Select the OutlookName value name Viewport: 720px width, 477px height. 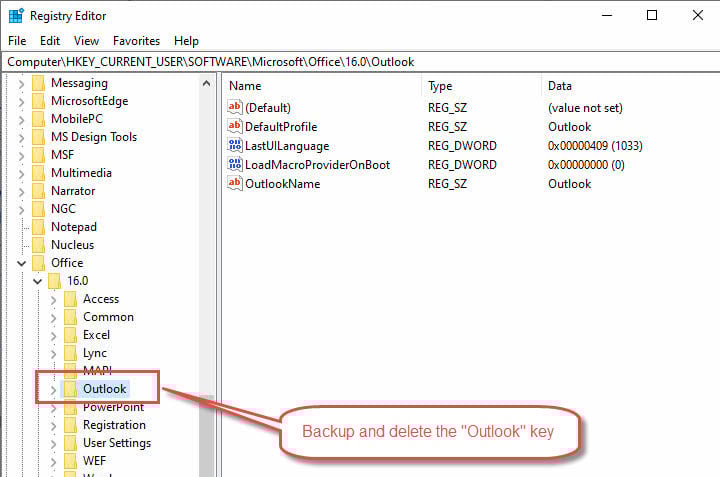[x=282, y=184]
